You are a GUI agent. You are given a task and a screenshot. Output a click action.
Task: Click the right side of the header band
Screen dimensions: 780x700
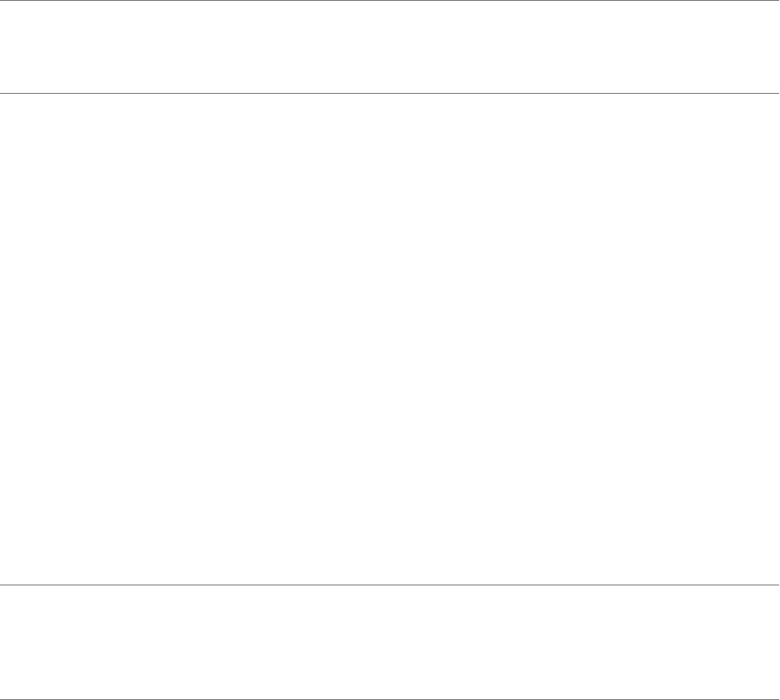730,47
